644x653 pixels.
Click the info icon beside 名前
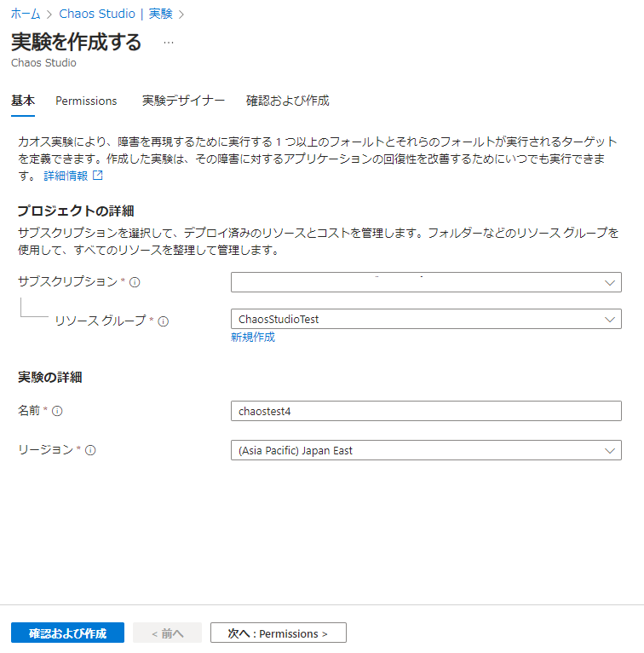[57, 411]
